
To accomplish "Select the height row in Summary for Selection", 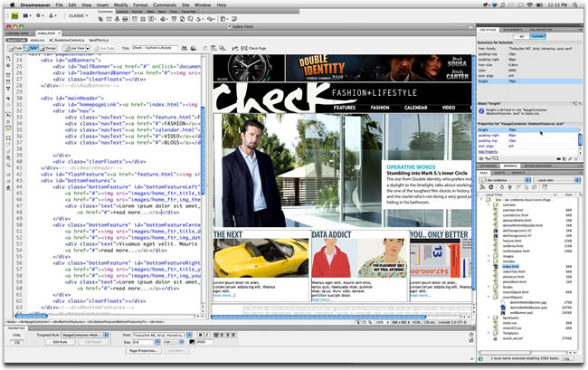I will click(x=530, y=81).
